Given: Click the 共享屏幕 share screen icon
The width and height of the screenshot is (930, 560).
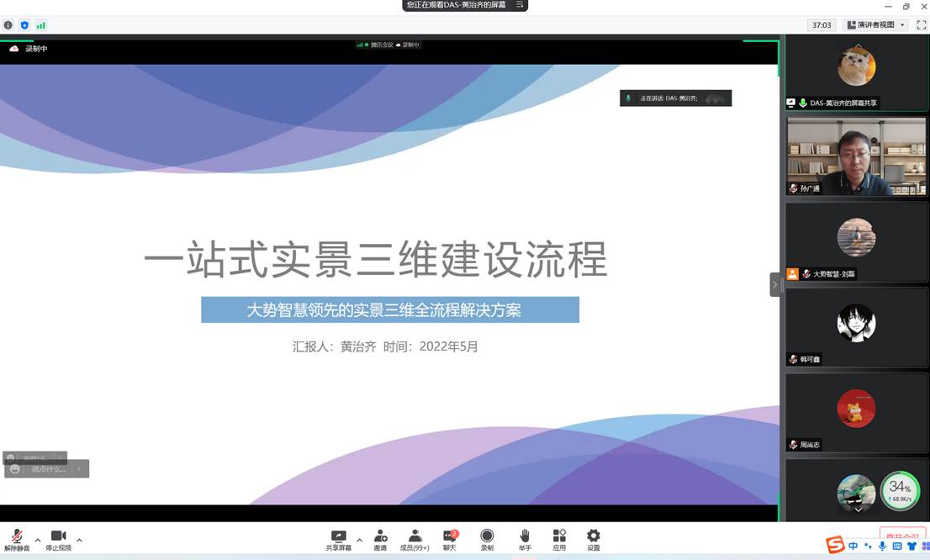Looking at the screenshot, I should 339,538.
